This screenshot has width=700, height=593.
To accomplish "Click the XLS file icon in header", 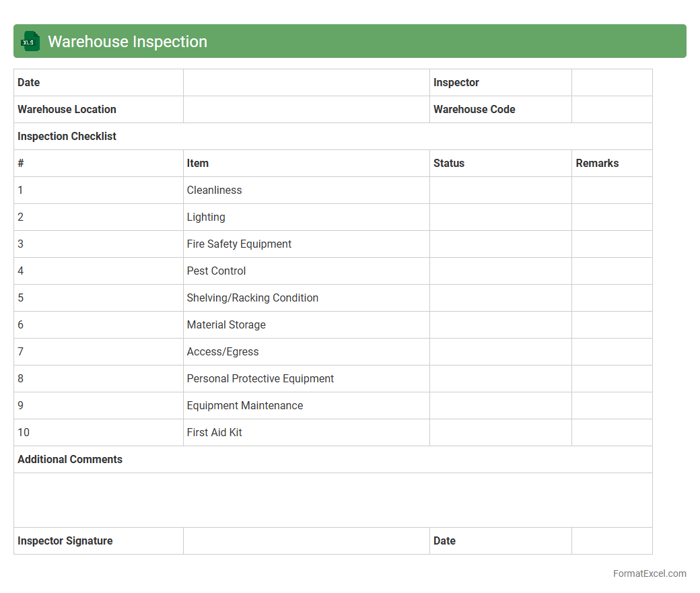I will click(30, 41).
